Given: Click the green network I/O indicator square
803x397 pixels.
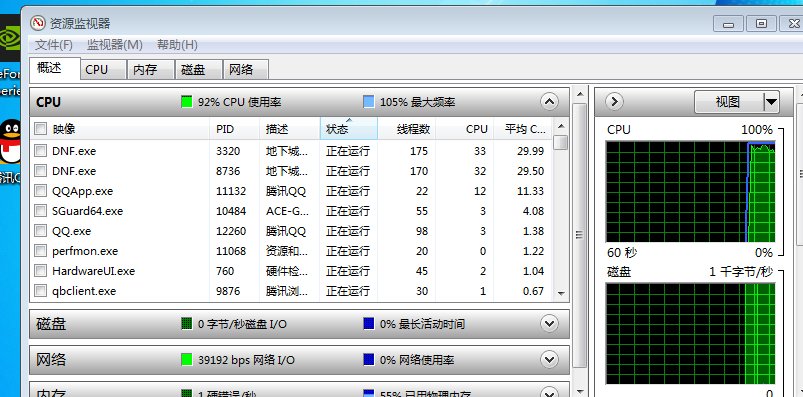Looking at the screenshot, I should [187, 360].
